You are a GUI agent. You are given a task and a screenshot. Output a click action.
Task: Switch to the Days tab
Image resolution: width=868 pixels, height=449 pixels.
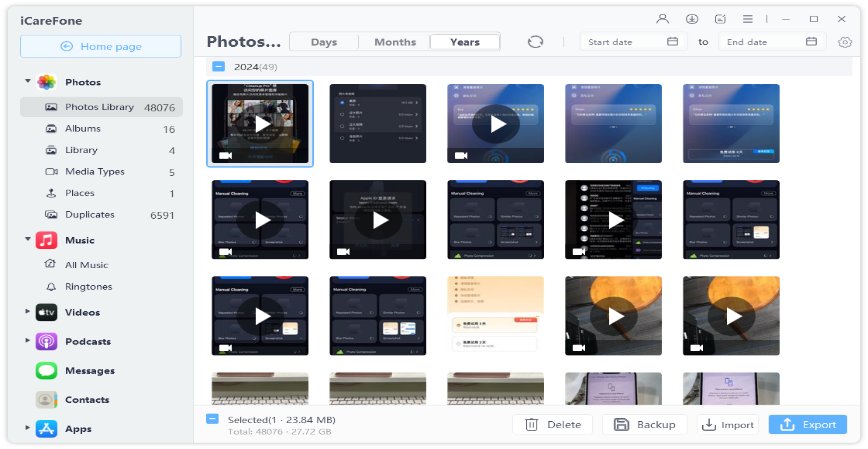(324, 42)
